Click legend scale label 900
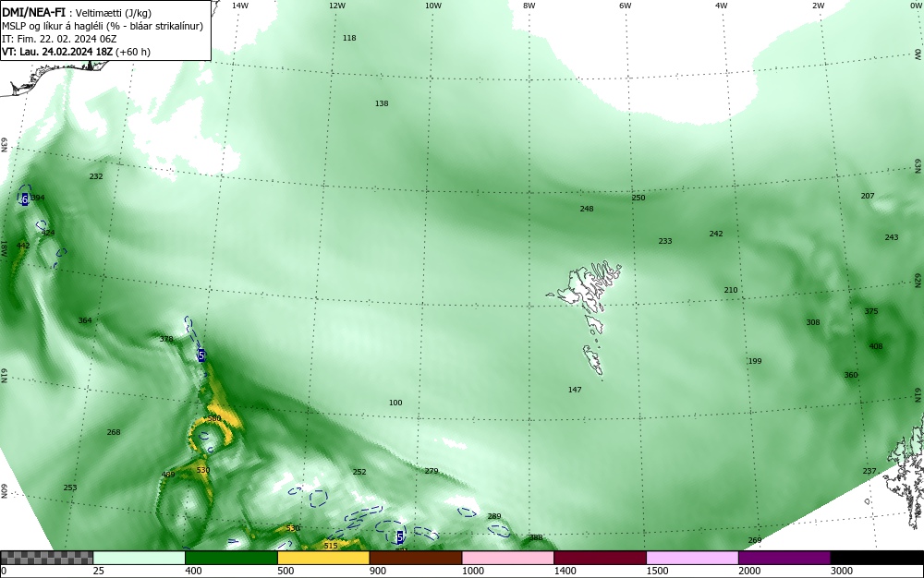 378,571
